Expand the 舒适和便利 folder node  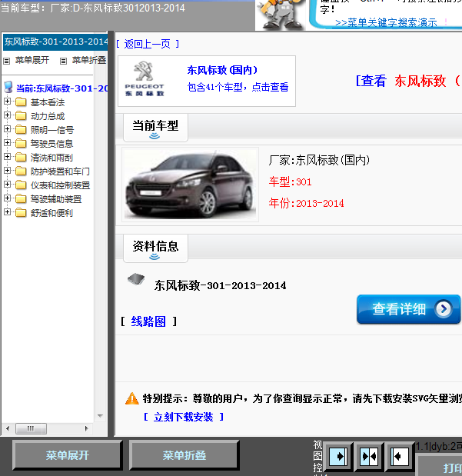click(7, 212)
